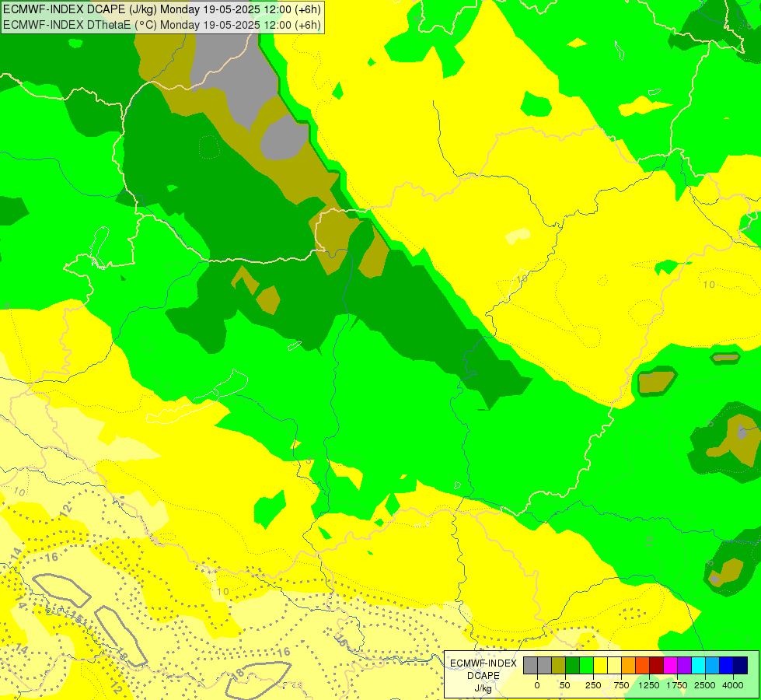The height and width of the screenshot is (700, 761).
Task: Click the legend value 0
Action: pyautogui.click(x=537, y=685)
